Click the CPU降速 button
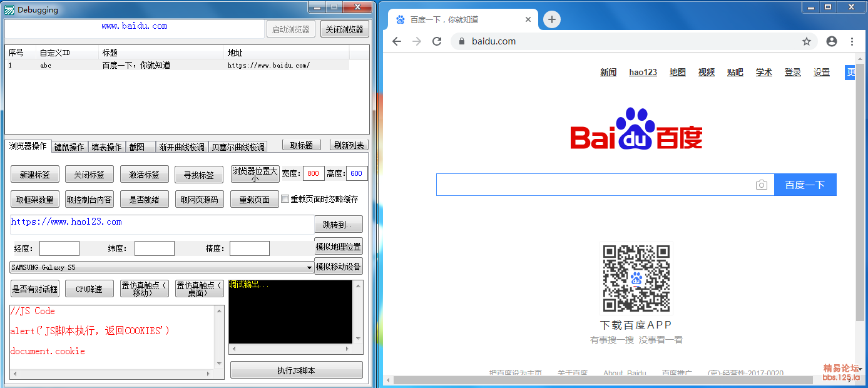Screen dimensions: 868x388 click(x=89, y=288)
